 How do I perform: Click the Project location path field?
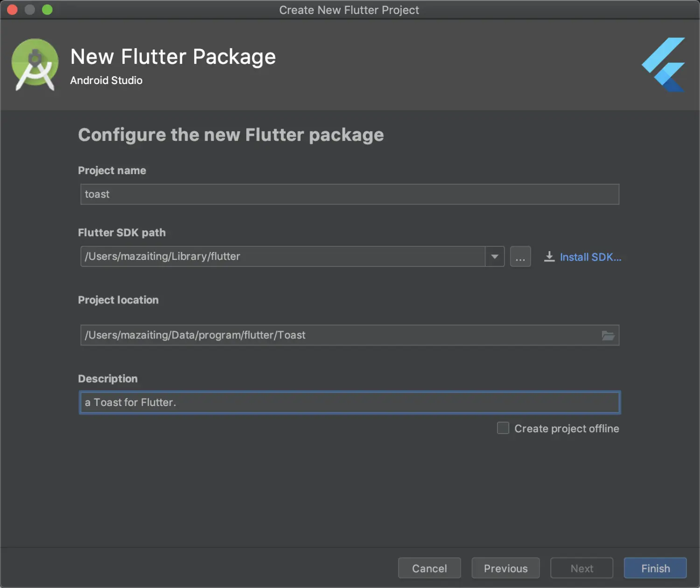[x=350, y=335]
